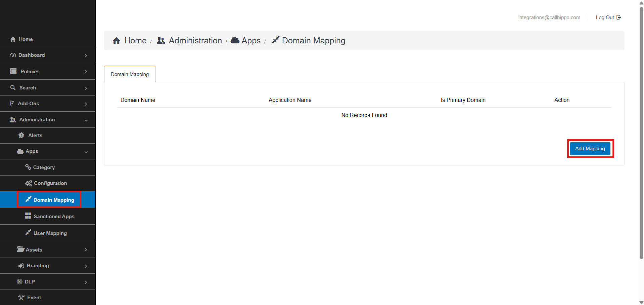
Task: Click the Home house icon in sidebar
Action: tap(13, 39)
